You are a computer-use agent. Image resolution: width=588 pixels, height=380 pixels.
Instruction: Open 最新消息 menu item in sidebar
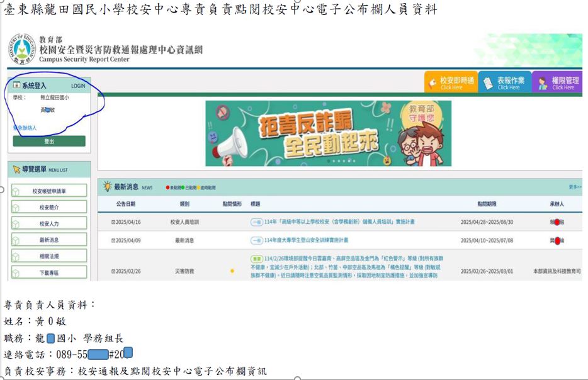coord(49,240)
